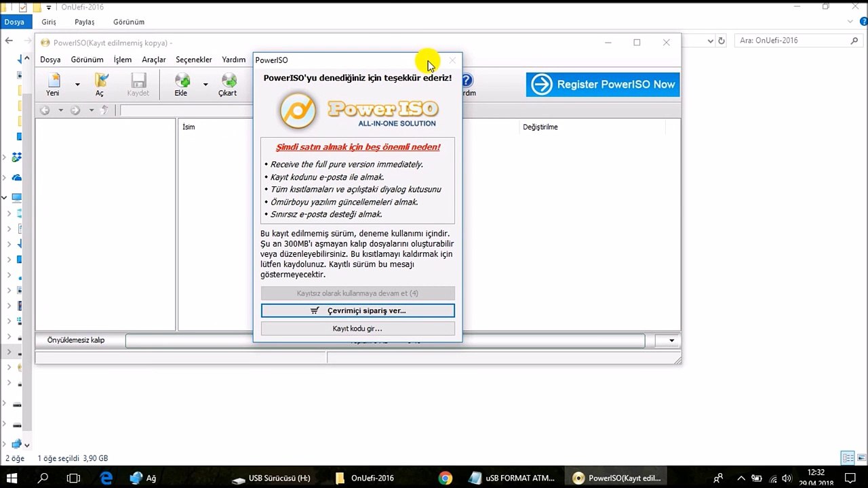Click the Yeni (New) toolbar icon

pos(53,85)
